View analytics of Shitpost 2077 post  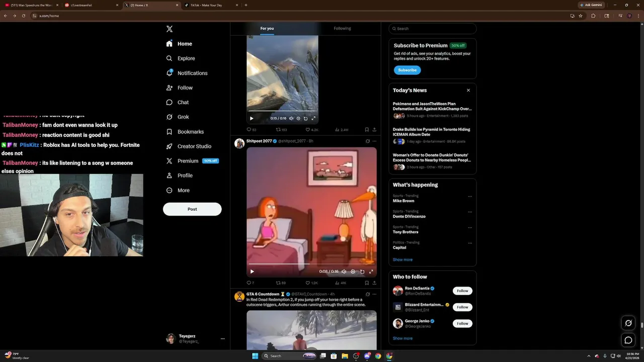click(341, 283)
